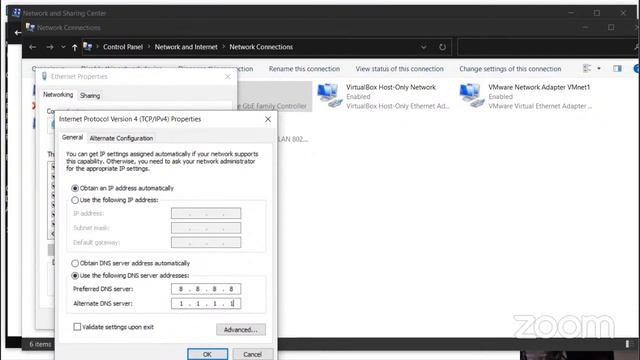Viewport: 640px width, 360px height.
Task: Click the search box in Network Connections
Action: tap(547, 47)
